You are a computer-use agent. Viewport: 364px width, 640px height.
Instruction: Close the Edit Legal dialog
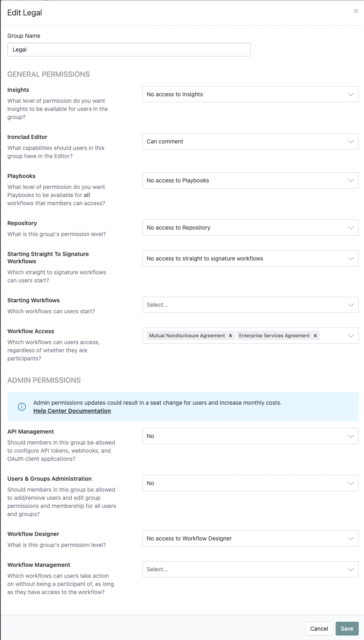(356, 11)
